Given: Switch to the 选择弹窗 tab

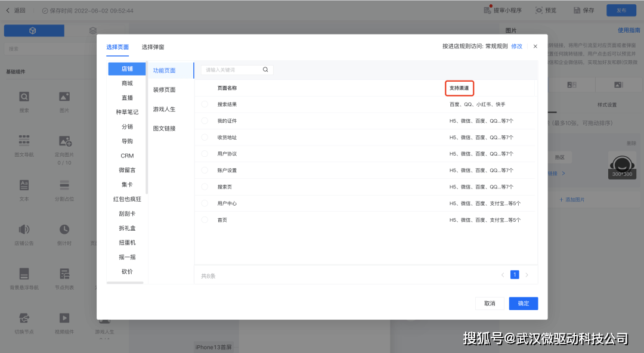Looking at the screenshot, I should pyautogui.click(x=153, y=47).
